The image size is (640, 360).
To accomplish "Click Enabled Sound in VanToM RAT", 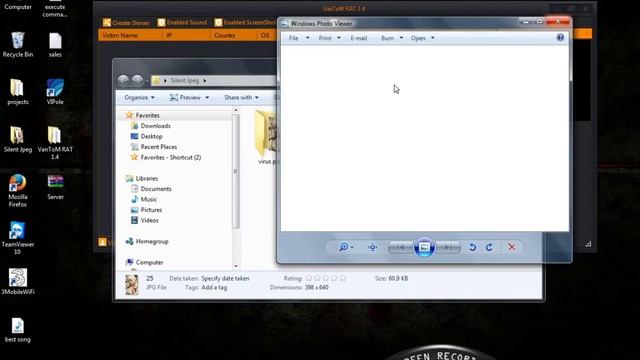I will [x=182, y=22].
